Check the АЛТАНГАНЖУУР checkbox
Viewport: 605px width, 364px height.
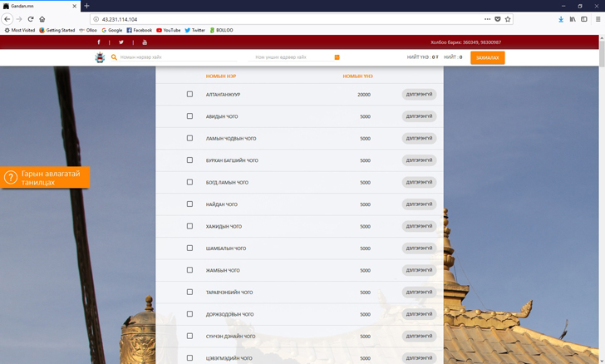point(189,95)
